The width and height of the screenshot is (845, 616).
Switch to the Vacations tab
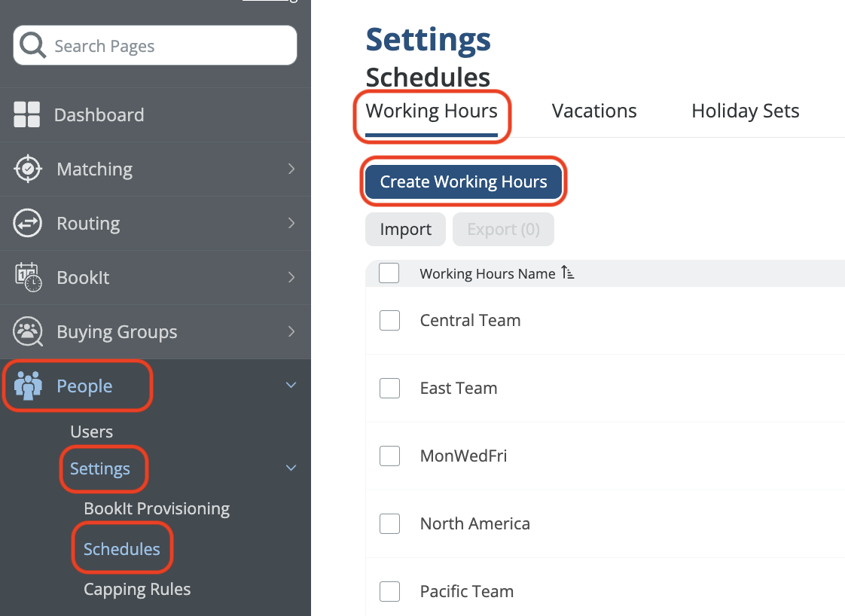pyautogui.click(x=594, y=111)
